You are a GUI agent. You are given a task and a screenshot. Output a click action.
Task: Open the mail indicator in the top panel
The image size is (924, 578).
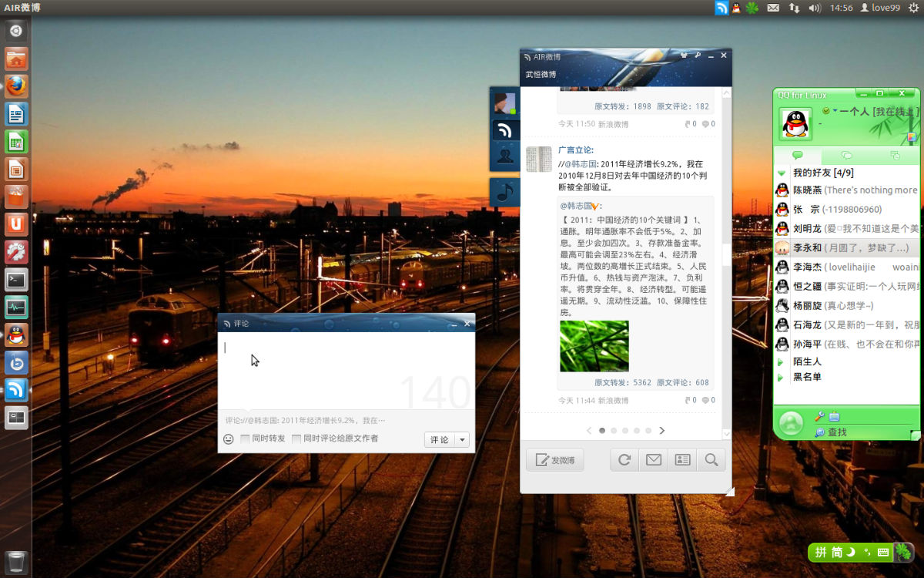coord(773,8)
